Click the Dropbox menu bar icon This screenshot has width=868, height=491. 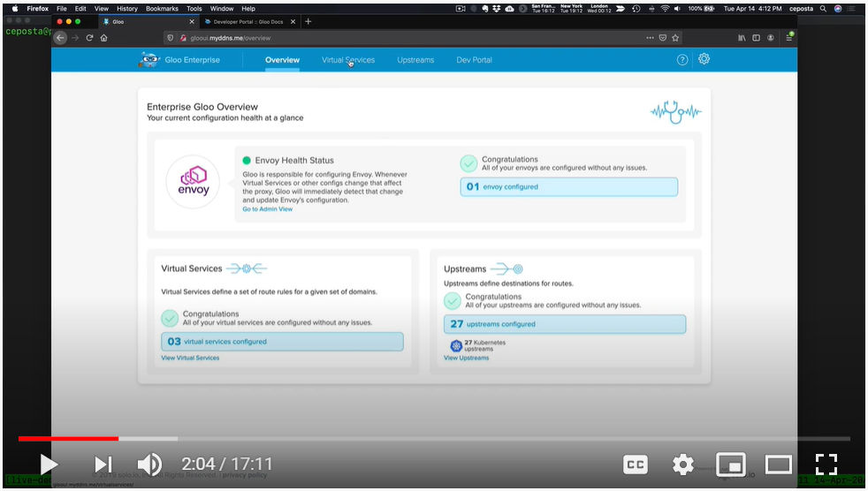[496, 8]
